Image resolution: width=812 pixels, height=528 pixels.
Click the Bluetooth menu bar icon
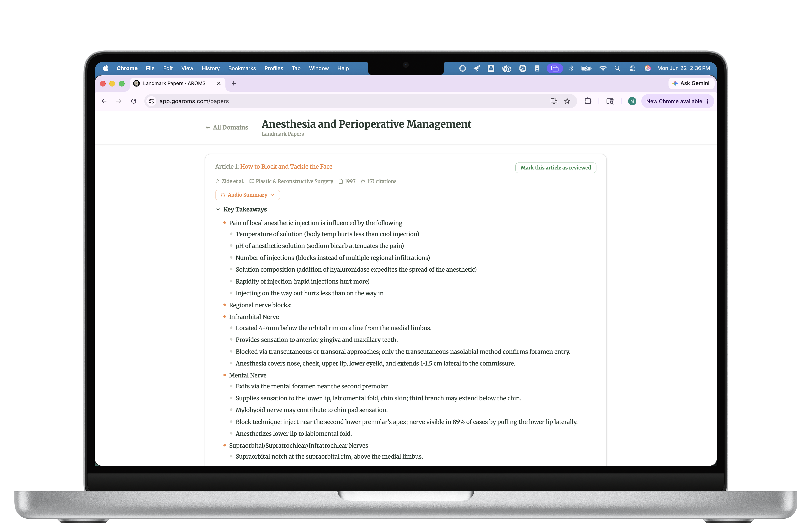coord(571,68)
